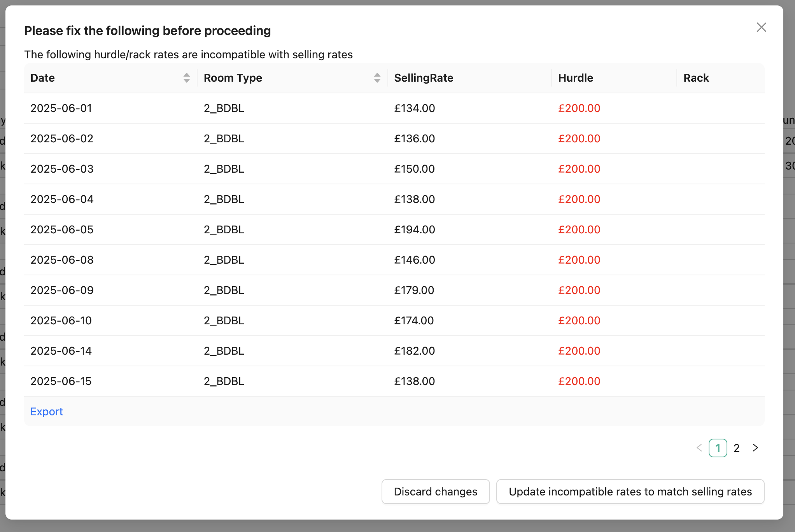Click the £179.00 selling rate cell
The image size is (795, 532).
[414, 290]
